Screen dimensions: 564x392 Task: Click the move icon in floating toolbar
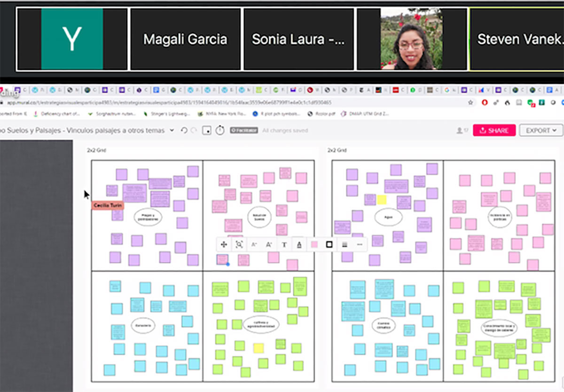(x=224, y=244)
